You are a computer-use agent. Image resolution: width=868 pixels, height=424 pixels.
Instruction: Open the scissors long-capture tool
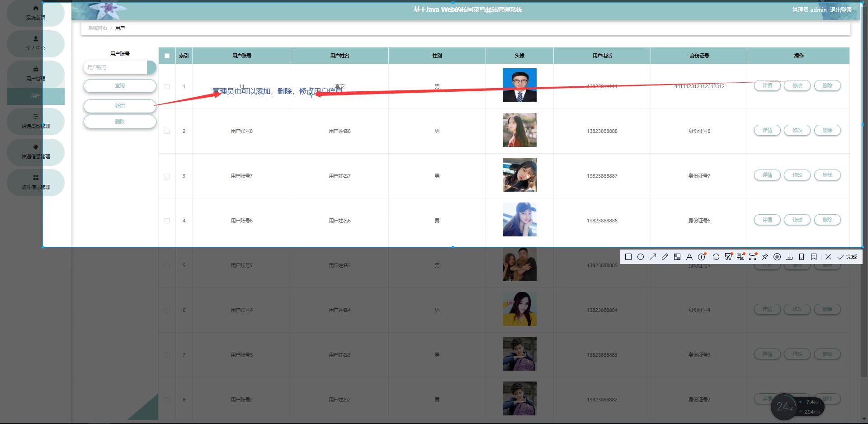728,257
